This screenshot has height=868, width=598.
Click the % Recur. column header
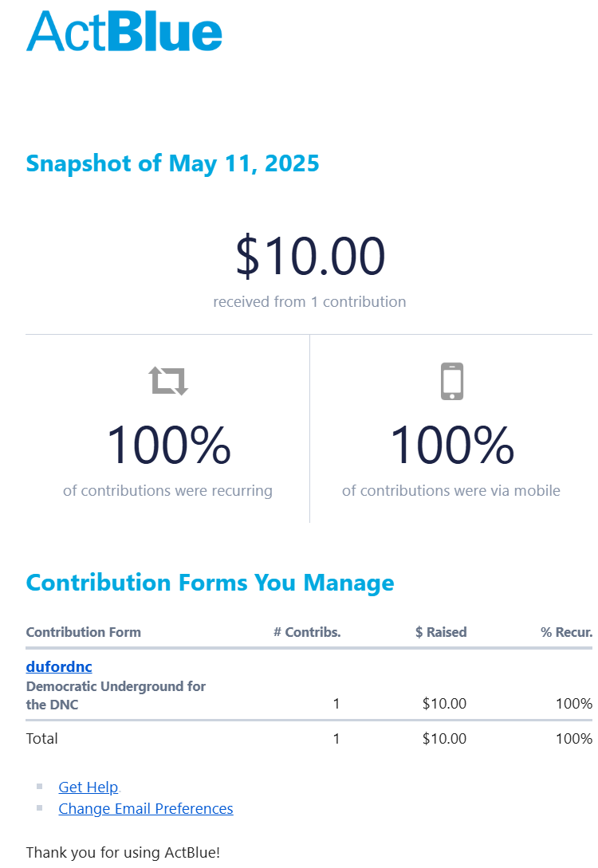coord(566,632)
